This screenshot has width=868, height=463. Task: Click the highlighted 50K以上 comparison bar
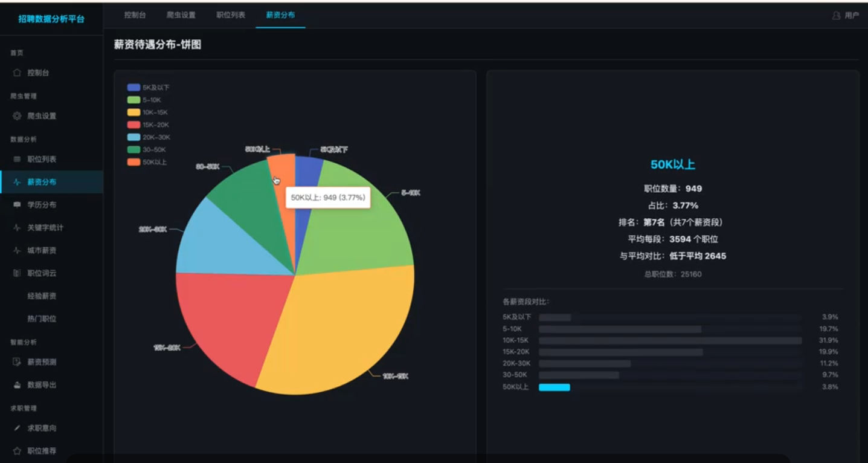554,387
